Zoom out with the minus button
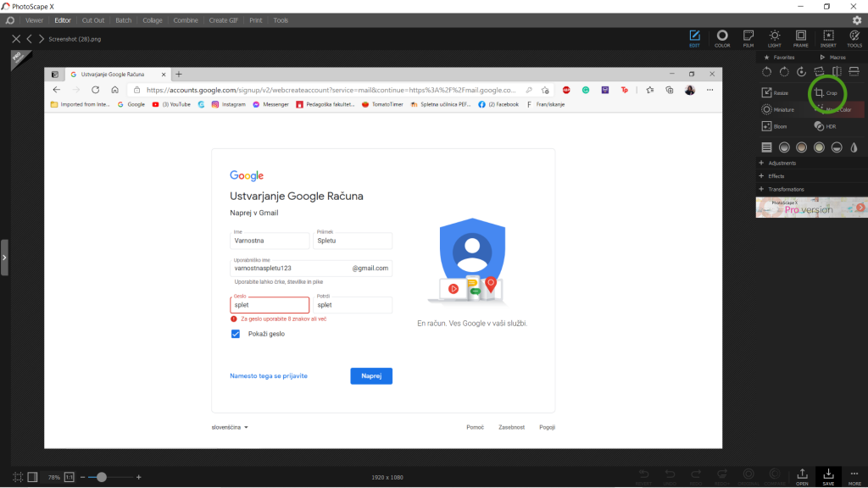 click(82, 477)
